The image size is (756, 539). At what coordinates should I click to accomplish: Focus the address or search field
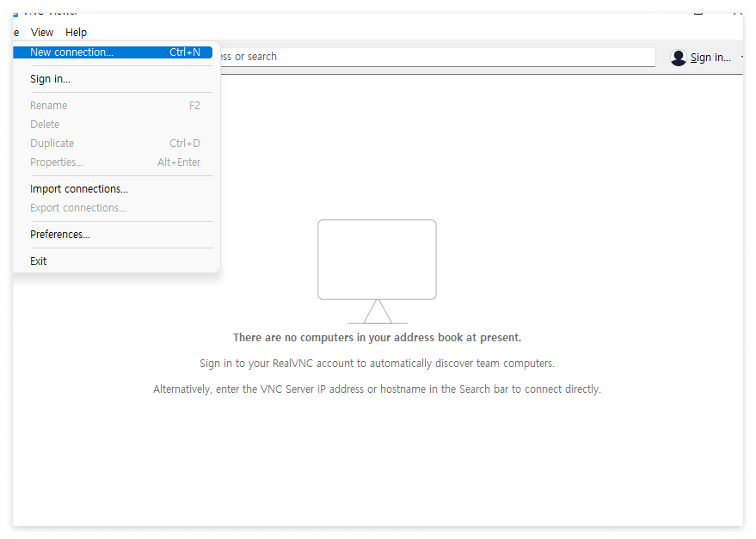point(438,57)
